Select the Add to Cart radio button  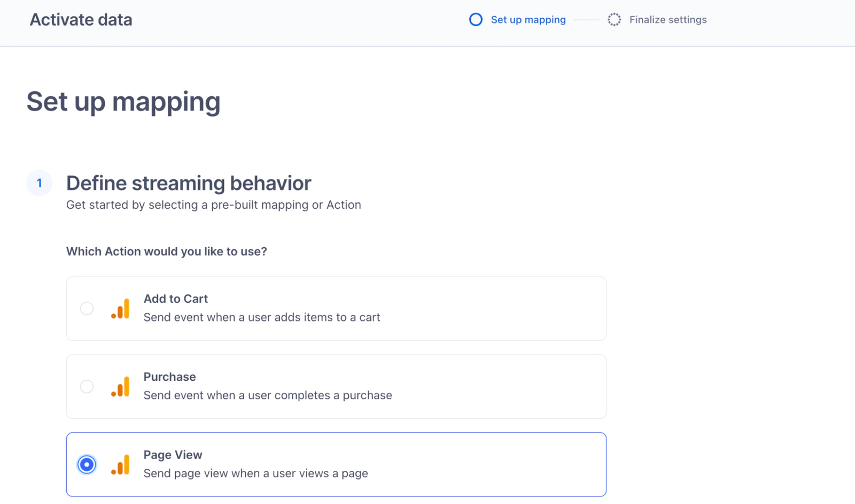(86, 308)
